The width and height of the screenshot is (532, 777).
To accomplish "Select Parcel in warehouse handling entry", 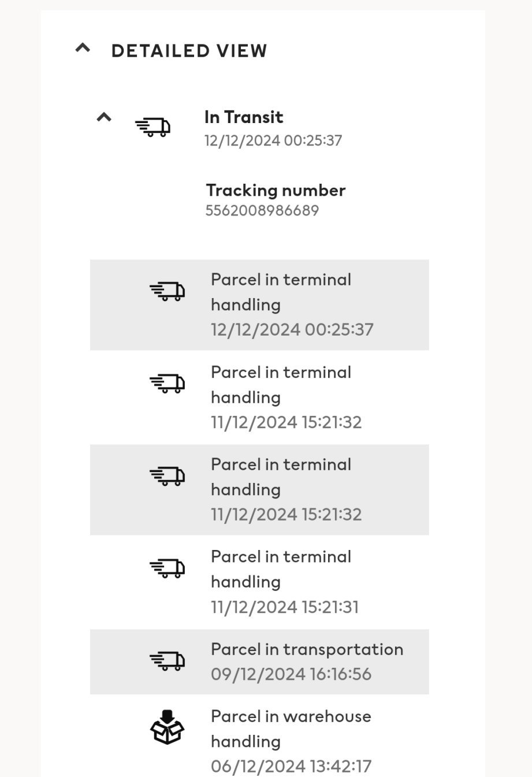I will pyautogui.click(x=259, y=741).
